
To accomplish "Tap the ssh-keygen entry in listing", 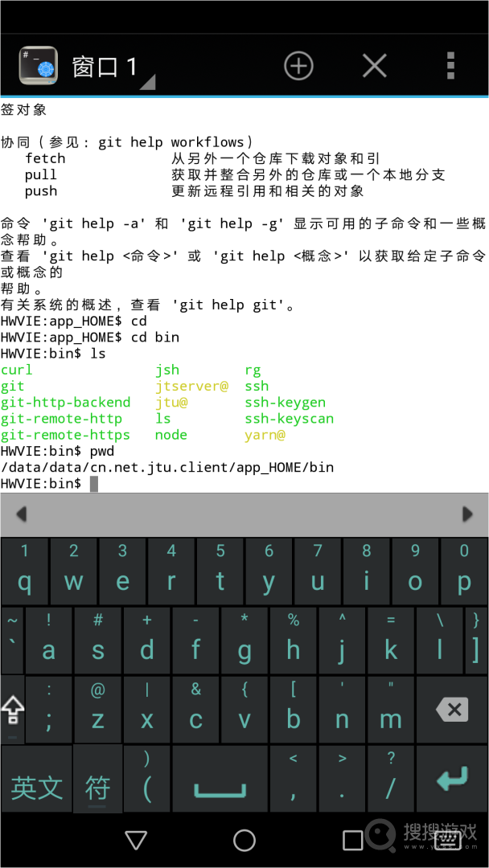I will (286, 403).
